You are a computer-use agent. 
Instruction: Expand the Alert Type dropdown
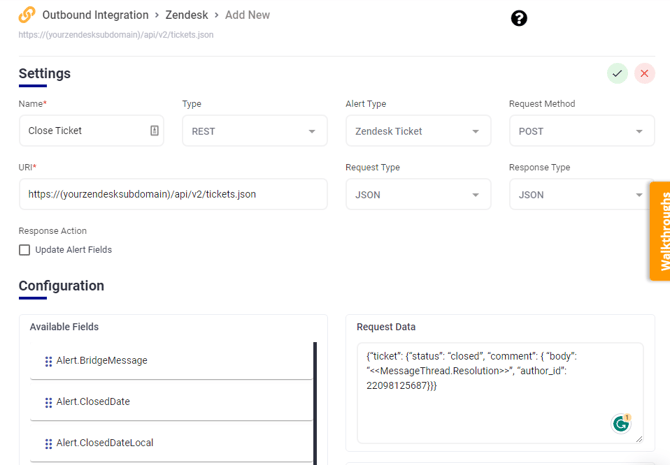pos(418,131)
